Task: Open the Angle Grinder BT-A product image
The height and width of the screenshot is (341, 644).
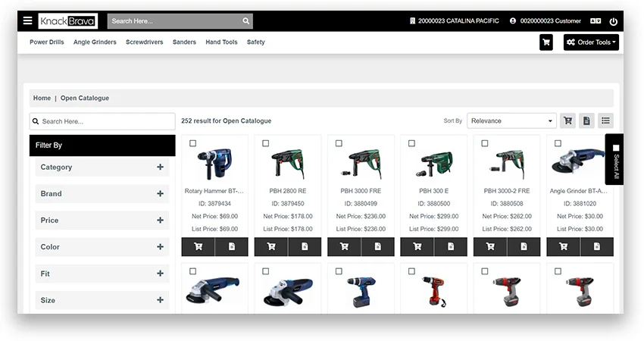Action: pos(579,161)
